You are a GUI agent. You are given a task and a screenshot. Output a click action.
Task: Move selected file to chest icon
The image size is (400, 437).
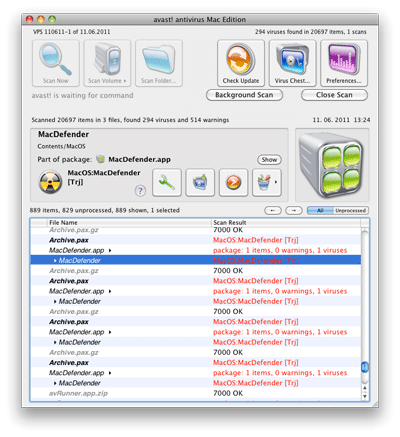(x=200, y=182)
